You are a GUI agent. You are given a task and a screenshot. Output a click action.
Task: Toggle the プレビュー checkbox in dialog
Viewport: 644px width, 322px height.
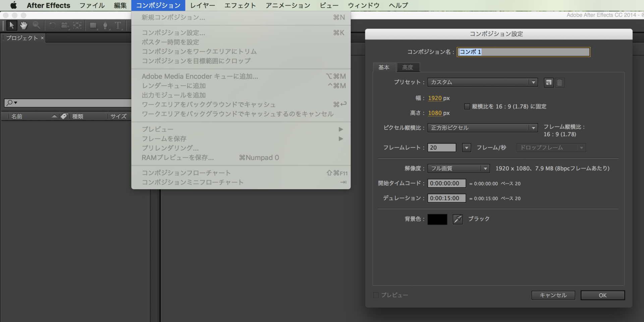point(376,295)
